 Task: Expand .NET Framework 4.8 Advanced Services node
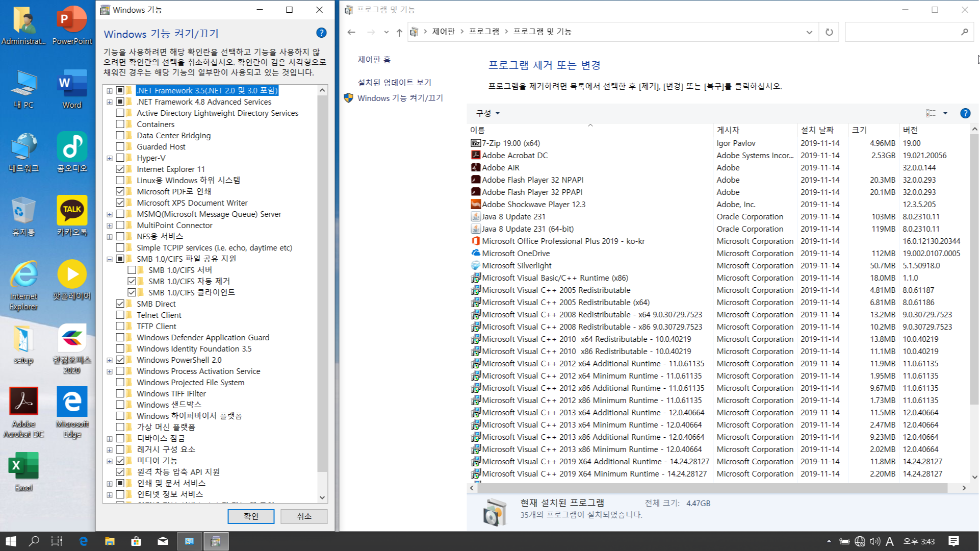click(110, 102)
